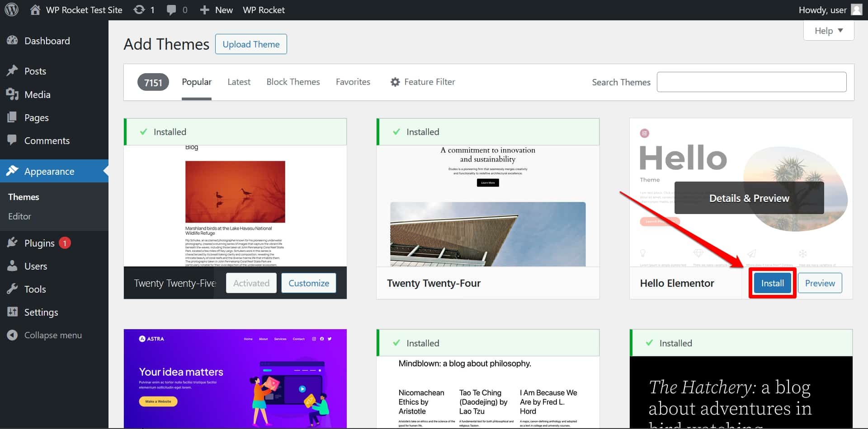This screenshot has width=868, height=429.
Task: Click the Comments icon in sidebar
Action: point(12,140)
